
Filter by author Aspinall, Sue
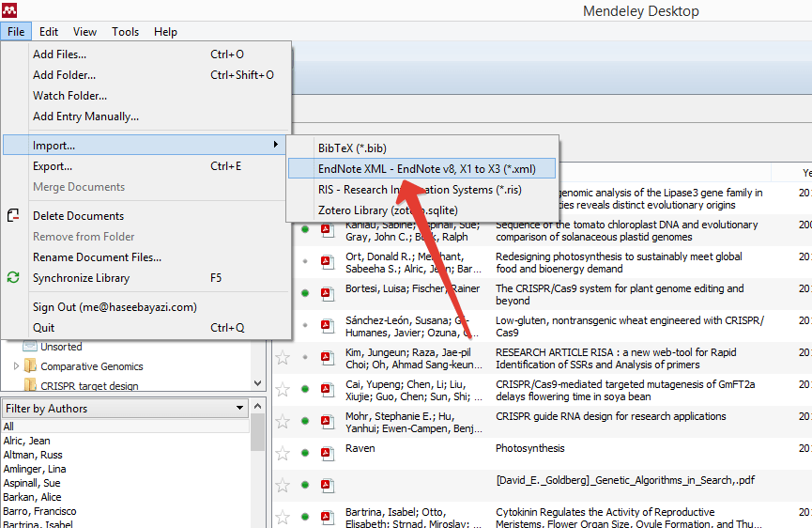pos(32,482)
